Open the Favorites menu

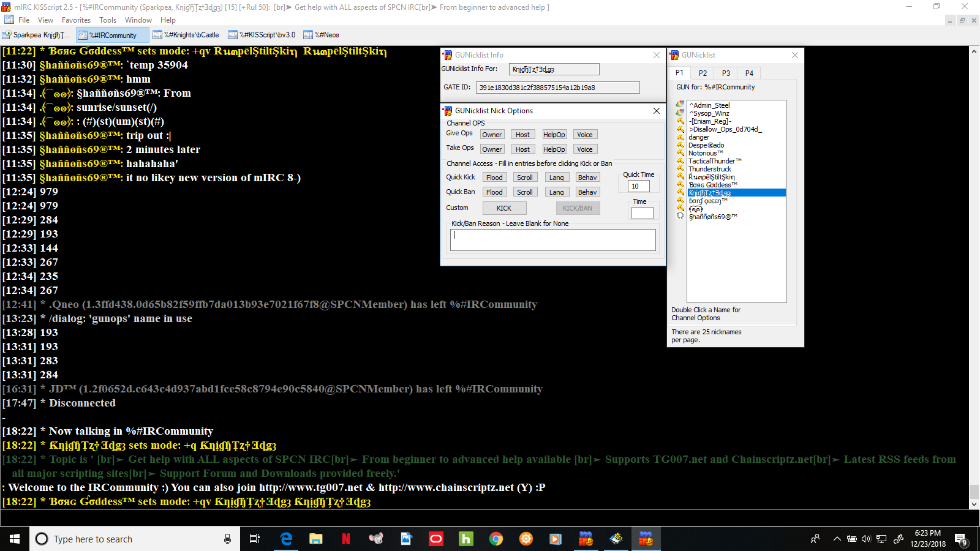point(76,20)
